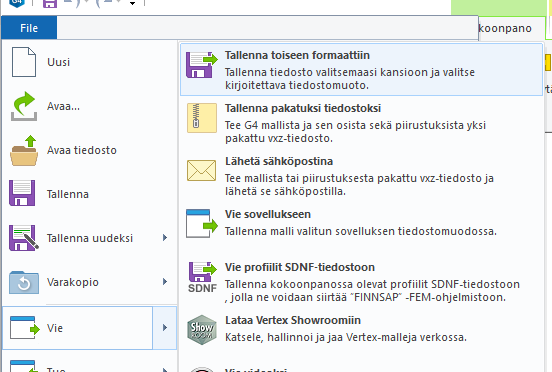Screen dimensions: 552x372
Task: Choose Tallenna uudeksi menu entry
Action: coord(90,238)
